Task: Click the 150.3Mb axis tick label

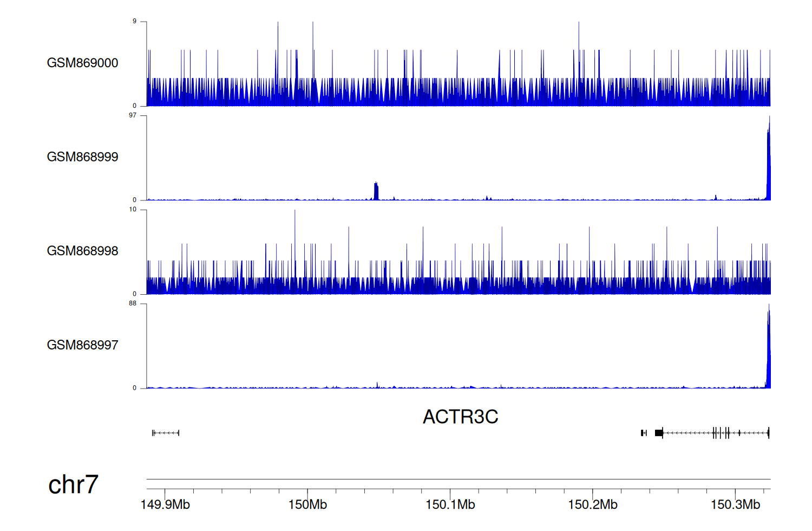Action: (x=735, y=505)
